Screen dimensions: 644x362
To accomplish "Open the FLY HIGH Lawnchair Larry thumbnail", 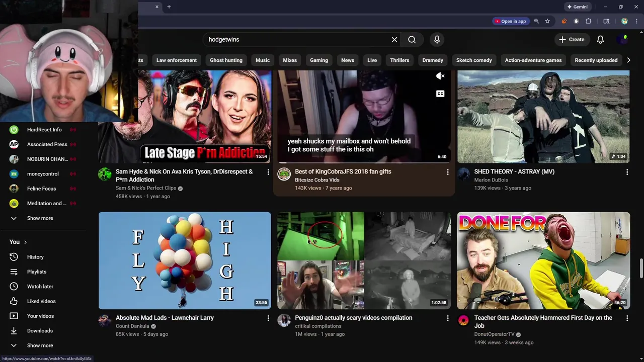I will 185,260.
